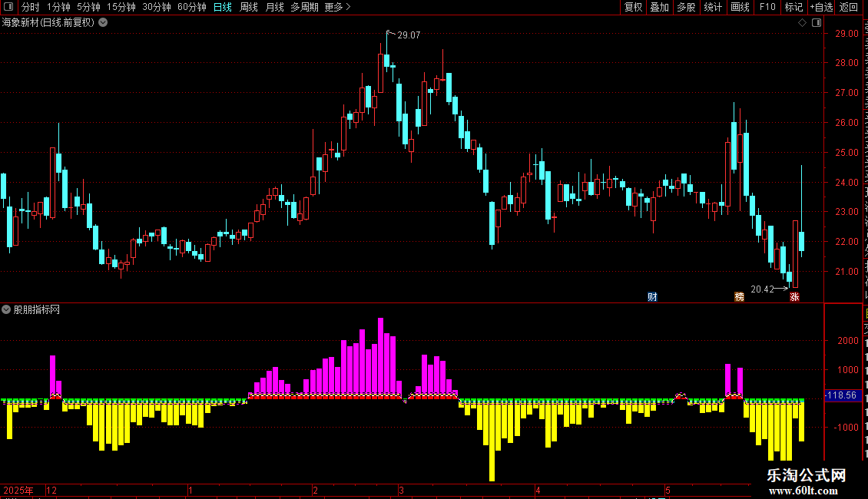Viewport: 868px width, 499px height.
Task: Add stock via +自选 button
Action: point(821,7)
